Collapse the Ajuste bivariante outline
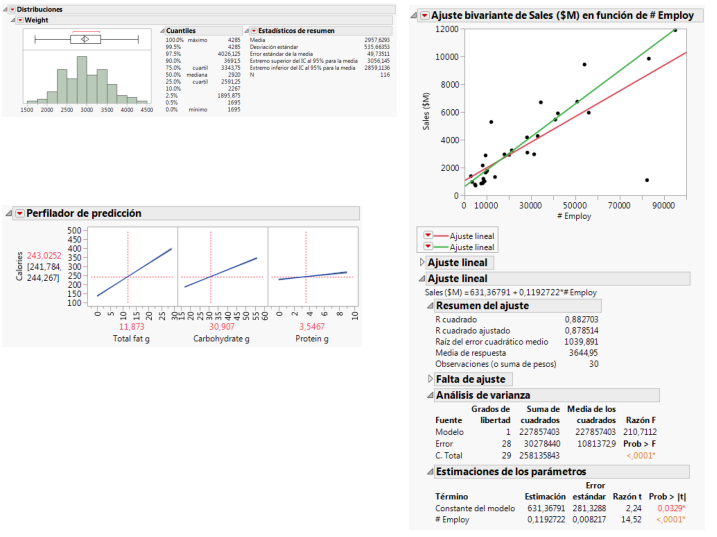Viewport: 717px width, 537px height. tap(414, 16)
